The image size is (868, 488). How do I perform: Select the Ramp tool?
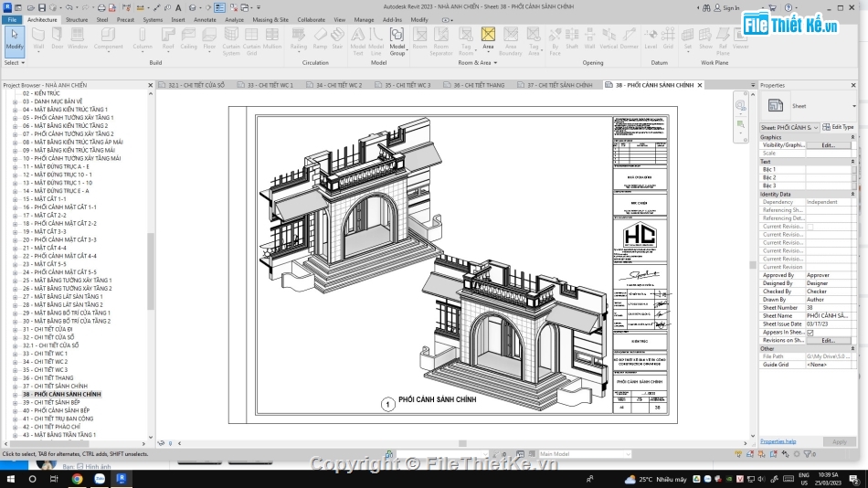(x=320, y=38)
